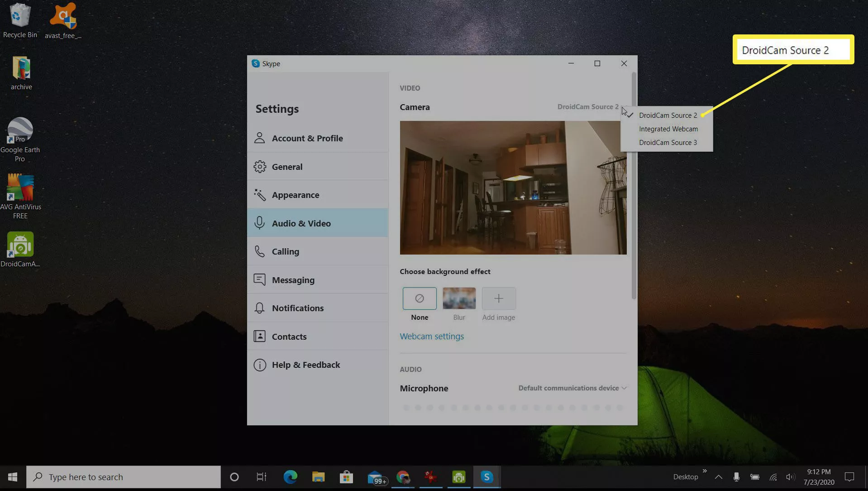Image resolution: width=868 pixels, height=491 pixels.
Task: Go to Messaging settings
Action: click(x=317, y=280)
